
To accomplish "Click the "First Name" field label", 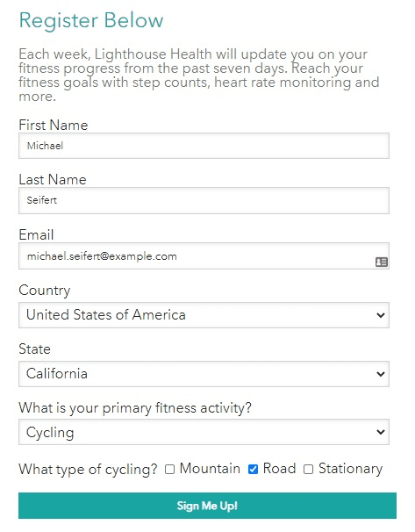I will click(x=54, y=126).
